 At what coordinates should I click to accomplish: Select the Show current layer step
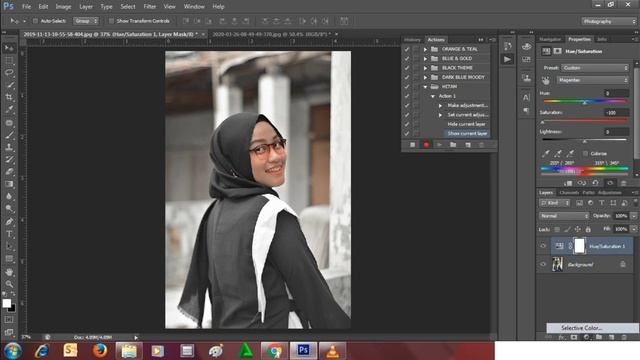point(467,133)
